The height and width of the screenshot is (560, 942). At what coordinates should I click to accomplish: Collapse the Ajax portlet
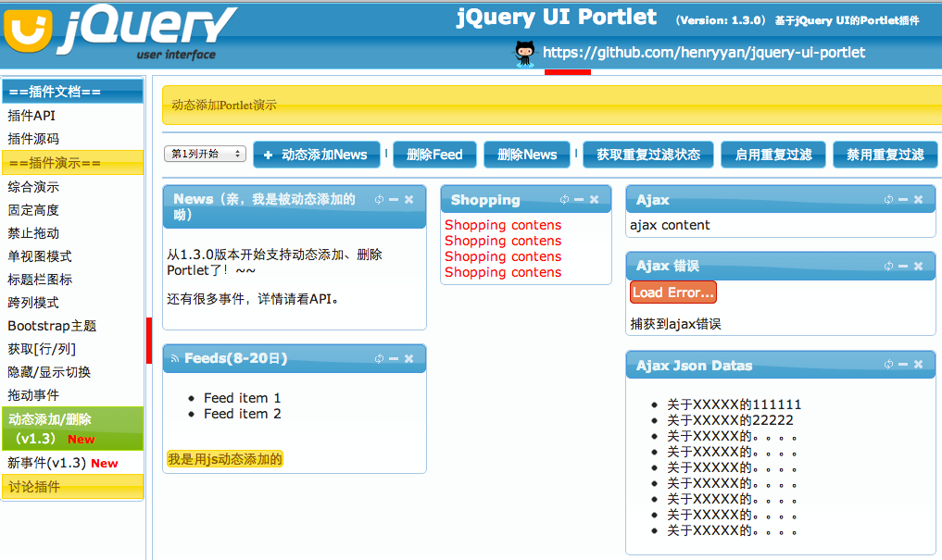coord(903,199)
